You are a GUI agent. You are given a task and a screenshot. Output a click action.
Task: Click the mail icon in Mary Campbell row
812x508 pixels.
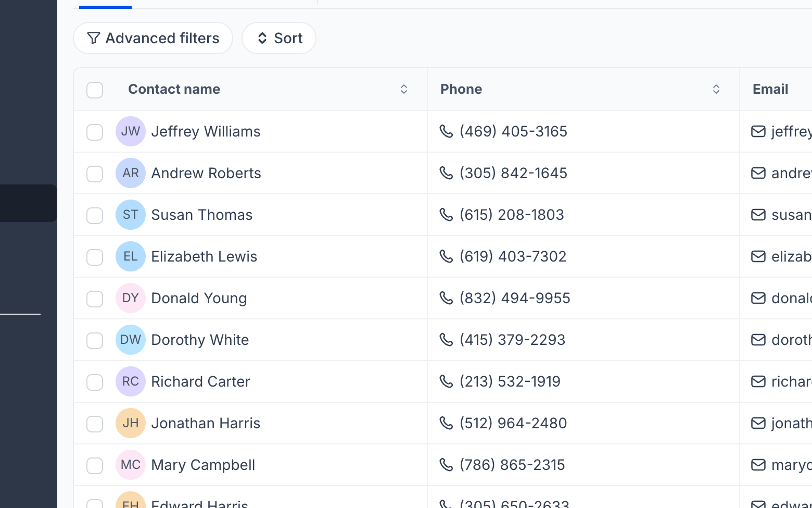coord(758,465)
